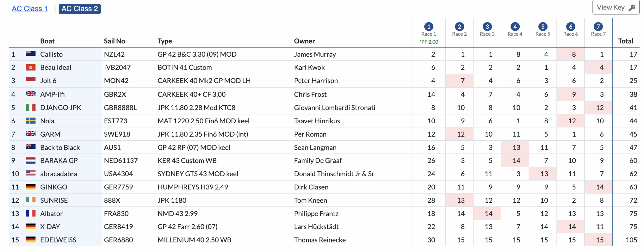Click sail number GBR8888L
Viewport: 644px width, 252px height.
click(120, 108)
